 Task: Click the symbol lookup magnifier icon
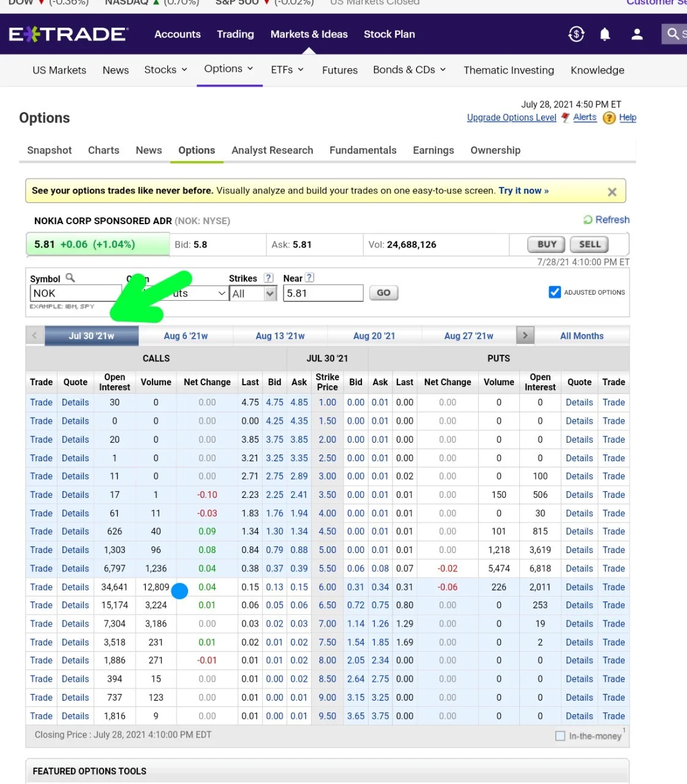click(x=70, y=277)
